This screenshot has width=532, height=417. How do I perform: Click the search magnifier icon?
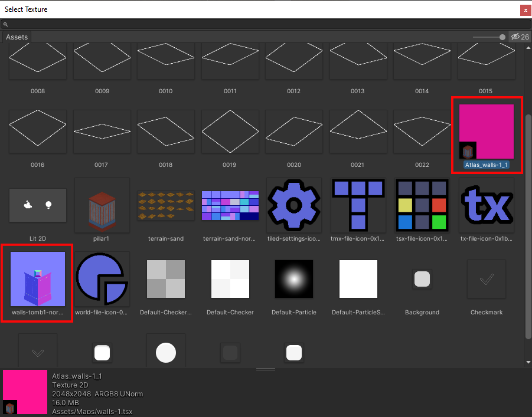[x=5, y=24]
